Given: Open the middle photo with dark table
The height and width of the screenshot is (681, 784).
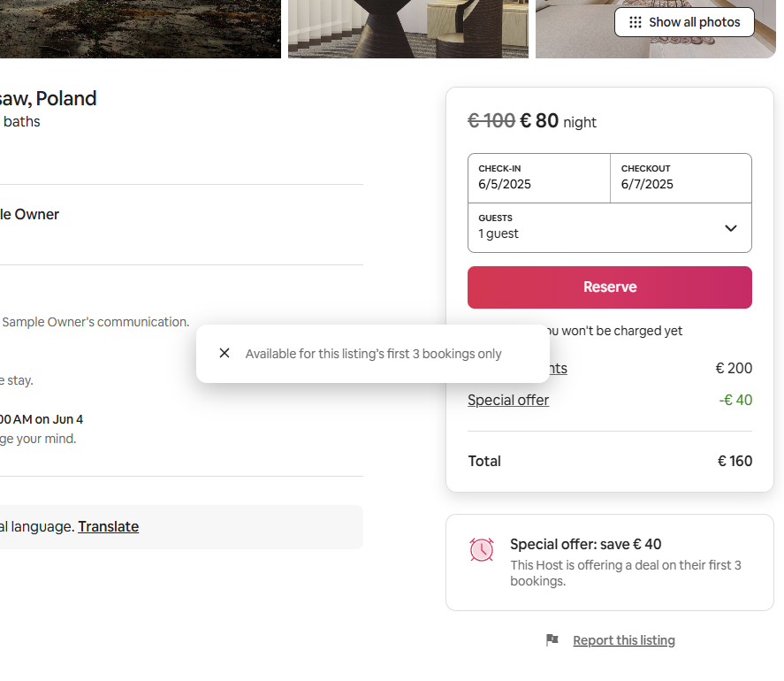Looking at the screenshot, I should tap(407, 28).
